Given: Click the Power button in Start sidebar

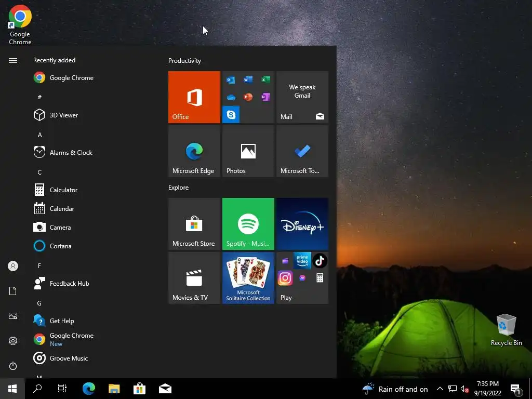Looking at the screenshot, I should click(13, 366).
